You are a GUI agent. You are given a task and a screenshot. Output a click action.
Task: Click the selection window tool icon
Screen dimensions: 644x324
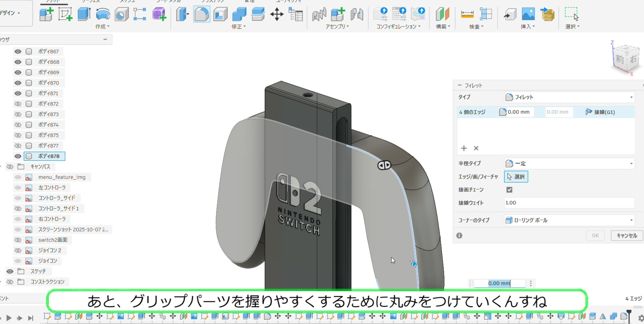pyautogui.click(x=571, y=14)
